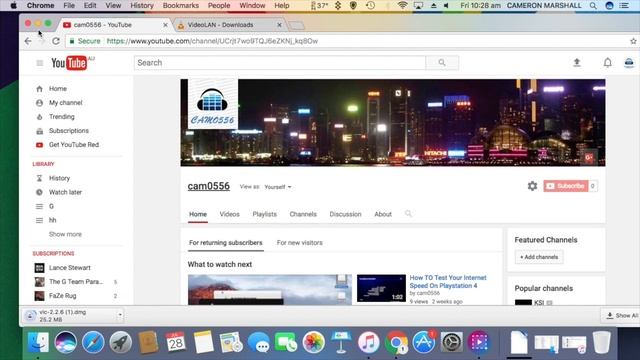Open the Chrome File menu
The height and width of the screenshot is (360, 640).
[x=69, y=6]
